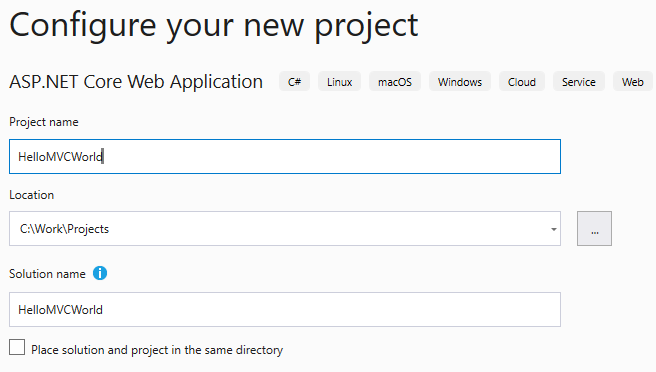Screen dimensions: 656x372
Task: Click the ASP.NET Core Web Application title
Action: click(136, 82)
